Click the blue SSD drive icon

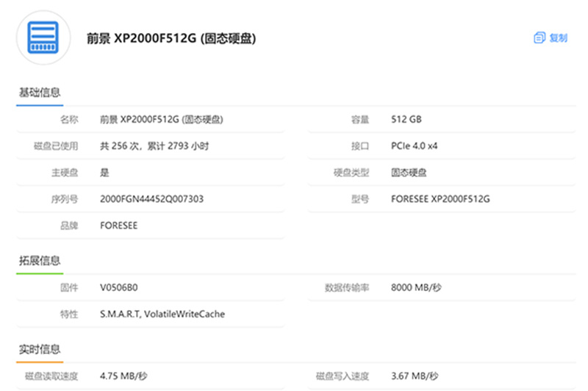click(x=43, y=37)
